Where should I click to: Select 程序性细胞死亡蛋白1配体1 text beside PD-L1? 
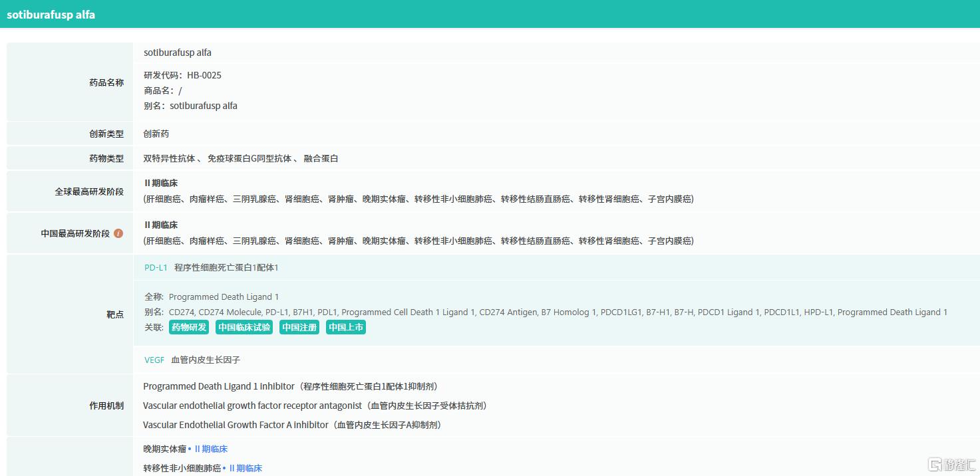[226, 267]
